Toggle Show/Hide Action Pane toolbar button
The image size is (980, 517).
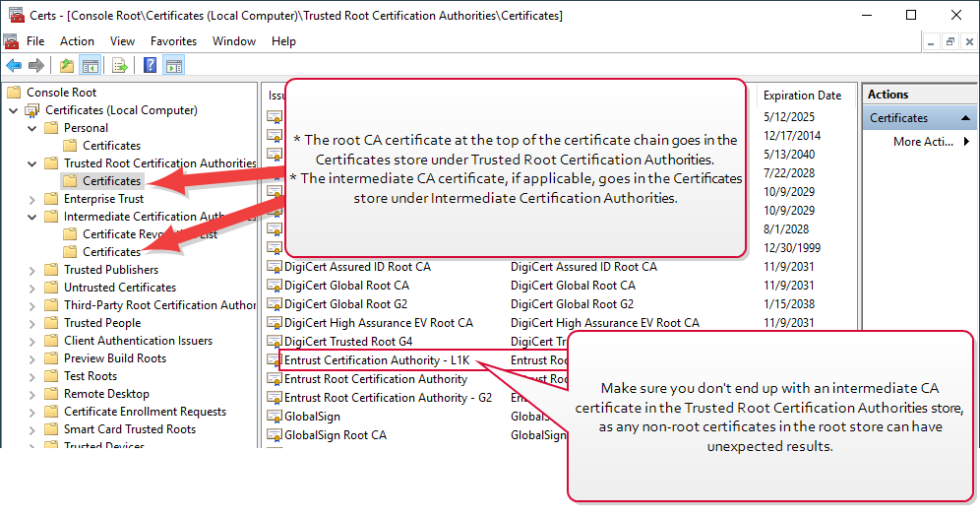[174, 66]
